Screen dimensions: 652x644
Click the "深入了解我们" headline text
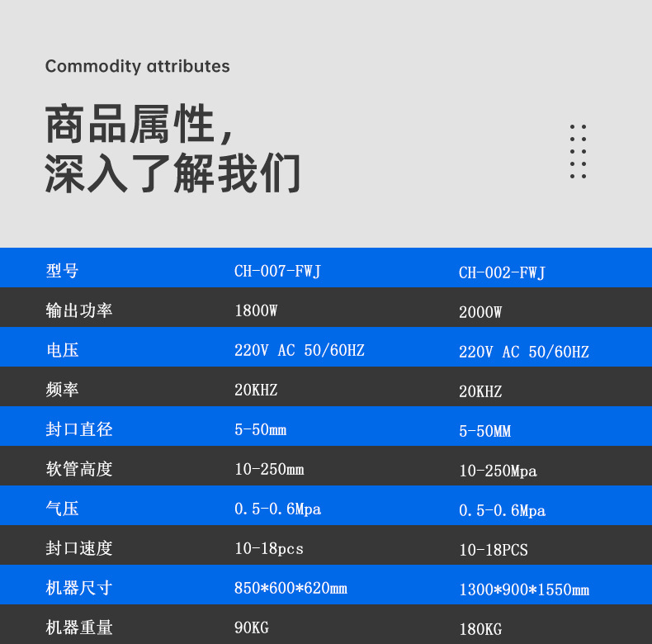[x=172, y=173]
